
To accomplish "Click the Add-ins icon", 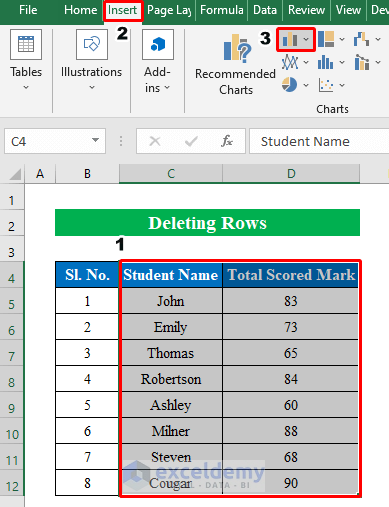I will coord(158,45).
